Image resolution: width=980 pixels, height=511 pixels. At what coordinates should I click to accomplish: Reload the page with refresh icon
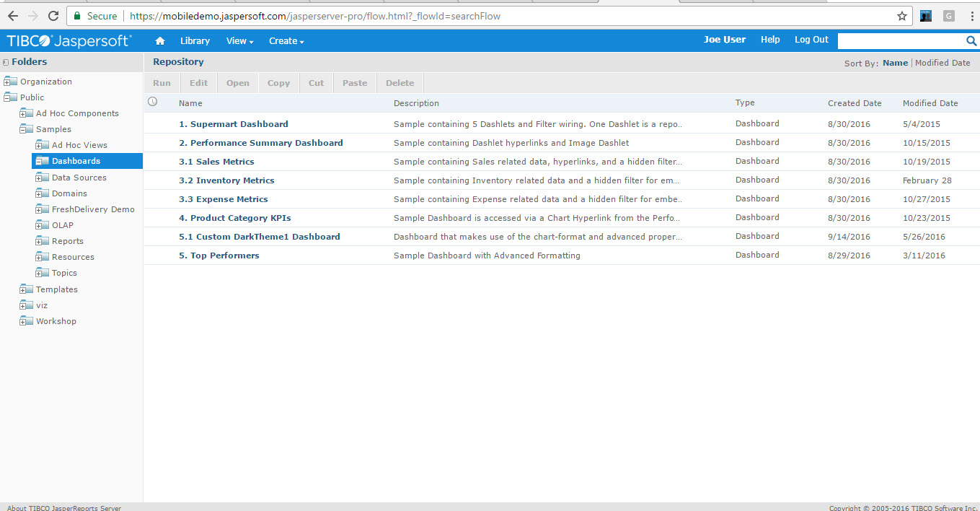pos(53,16)
